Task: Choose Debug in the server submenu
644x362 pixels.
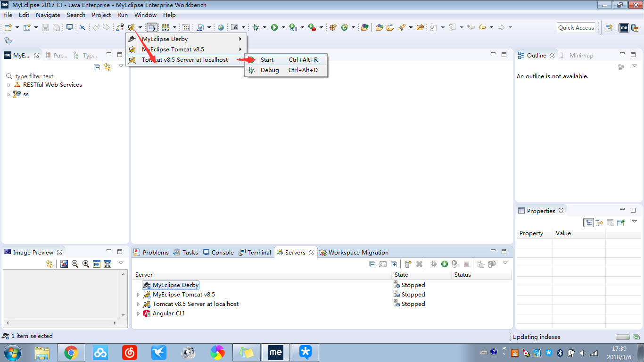Action: point(286,70)
